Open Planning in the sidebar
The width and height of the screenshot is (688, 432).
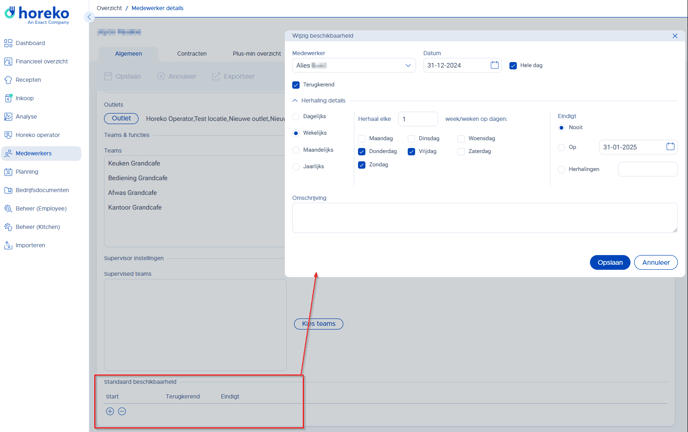pyautogui.click(x=26, y=172)
